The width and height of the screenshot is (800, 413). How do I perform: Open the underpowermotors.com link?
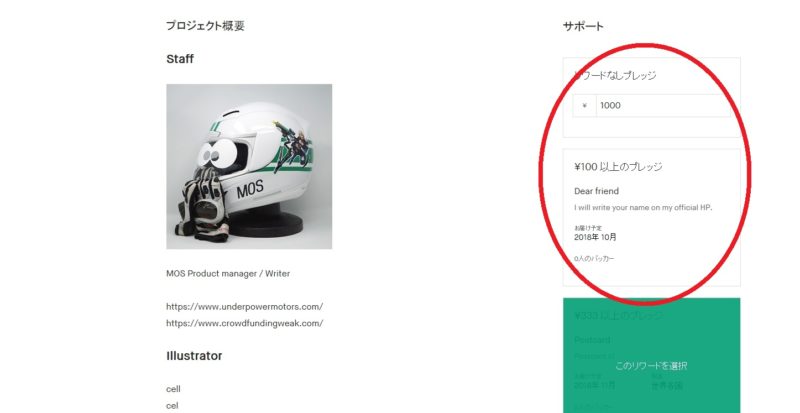point(244,307)
